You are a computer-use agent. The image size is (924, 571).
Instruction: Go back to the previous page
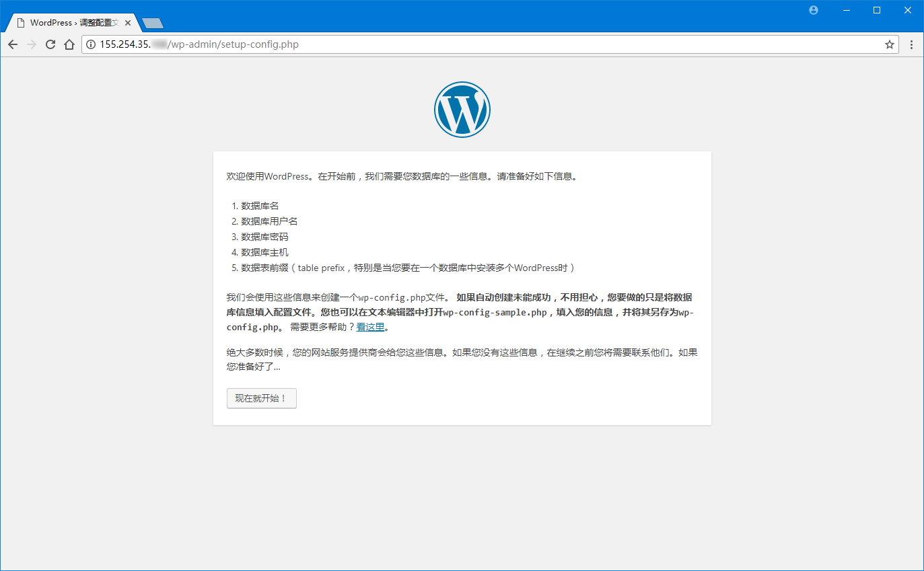click(13, 45)
